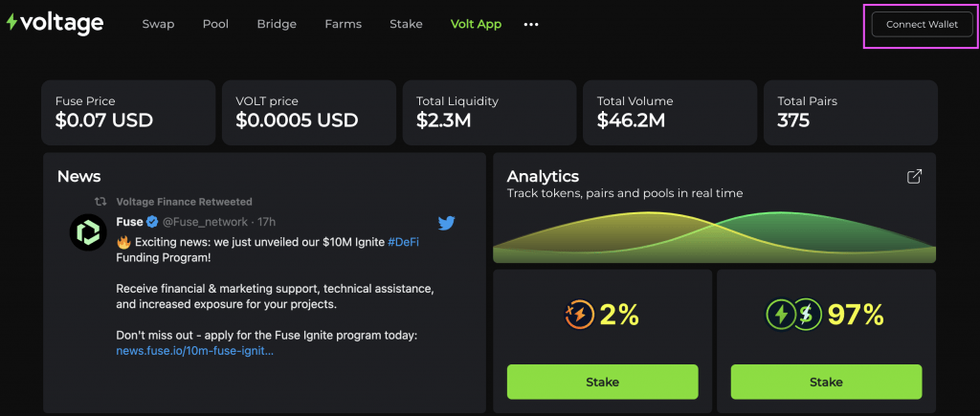
Task: Open the news.fuse.io article link
Action: [x=195, y=351]
